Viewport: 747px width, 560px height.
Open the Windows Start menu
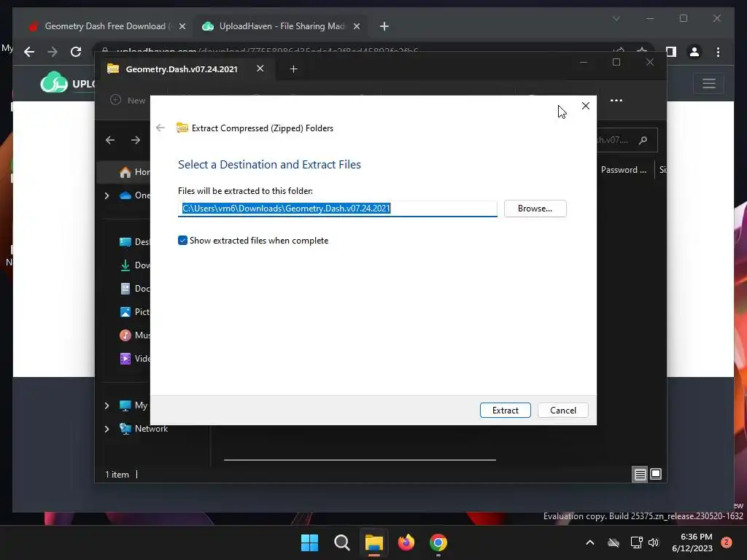(x=309, y=542)
